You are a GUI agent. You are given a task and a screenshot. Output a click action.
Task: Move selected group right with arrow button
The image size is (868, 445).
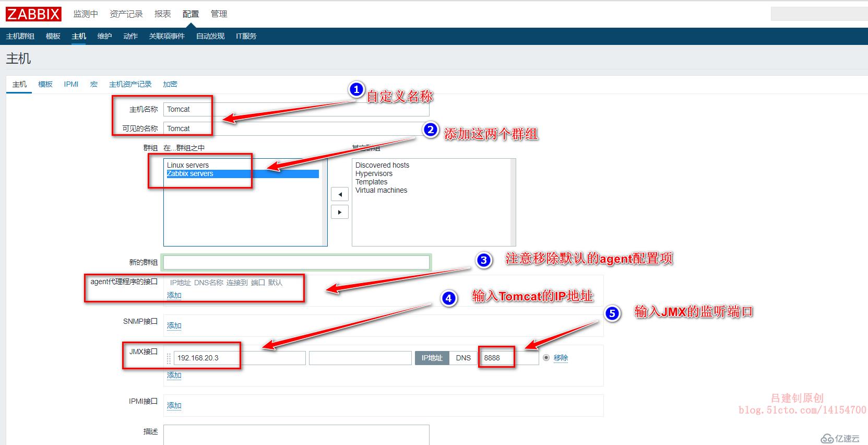point(340,212)
